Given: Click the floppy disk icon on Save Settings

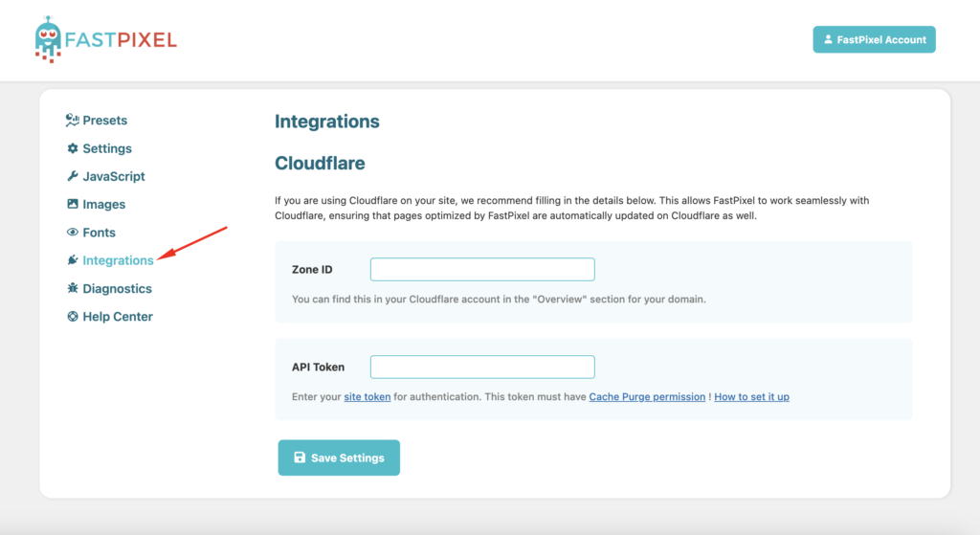Looking at the screenshot, I should (x=300, y=457).
